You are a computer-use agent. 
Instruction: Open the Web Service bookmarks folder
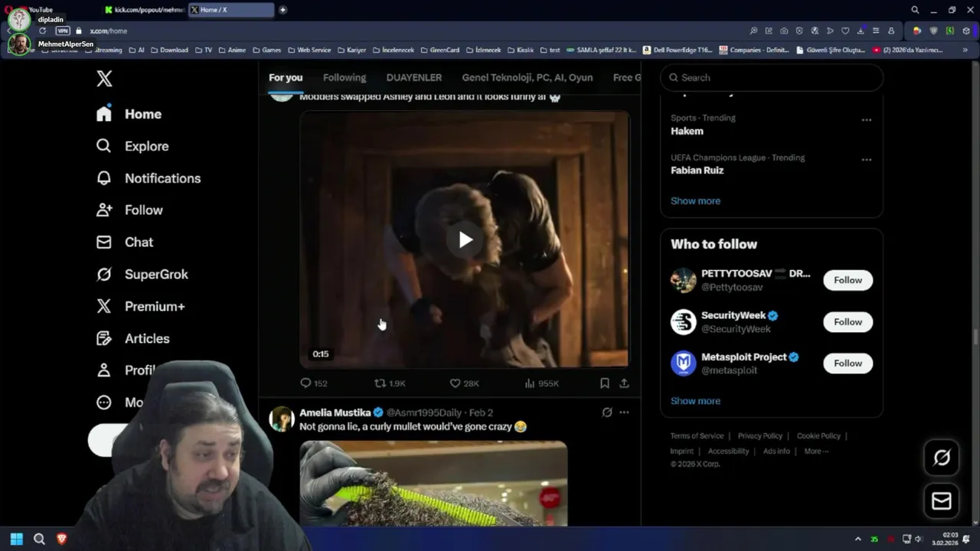point(309,50)
